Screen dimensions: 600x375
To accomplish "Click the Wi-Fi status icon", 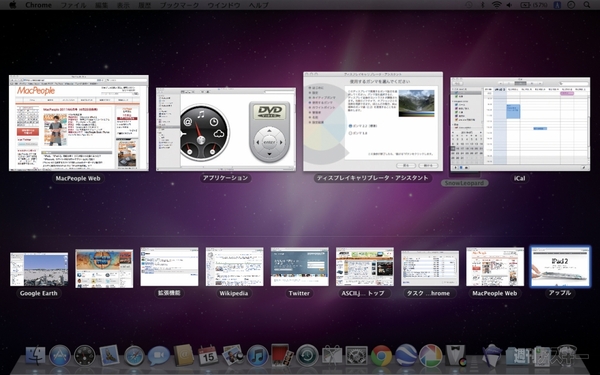I will [497, 5].
